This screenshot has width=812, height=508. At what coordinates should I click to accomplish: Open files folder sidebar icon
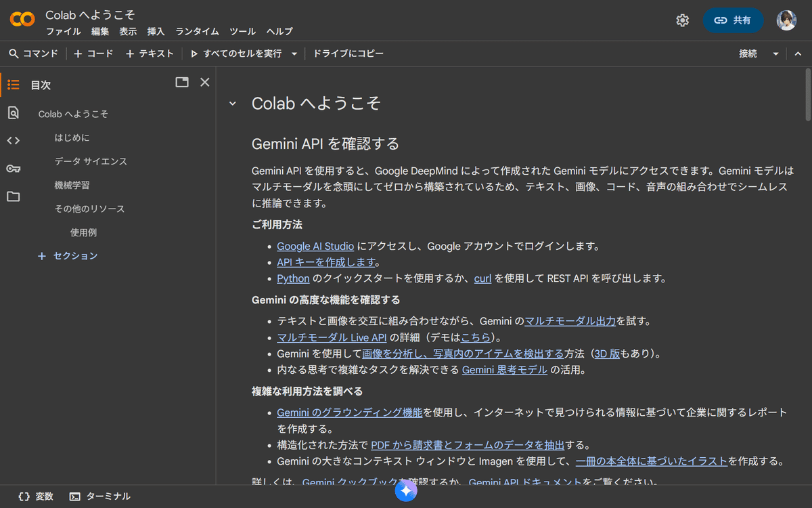tap(14, 197)
